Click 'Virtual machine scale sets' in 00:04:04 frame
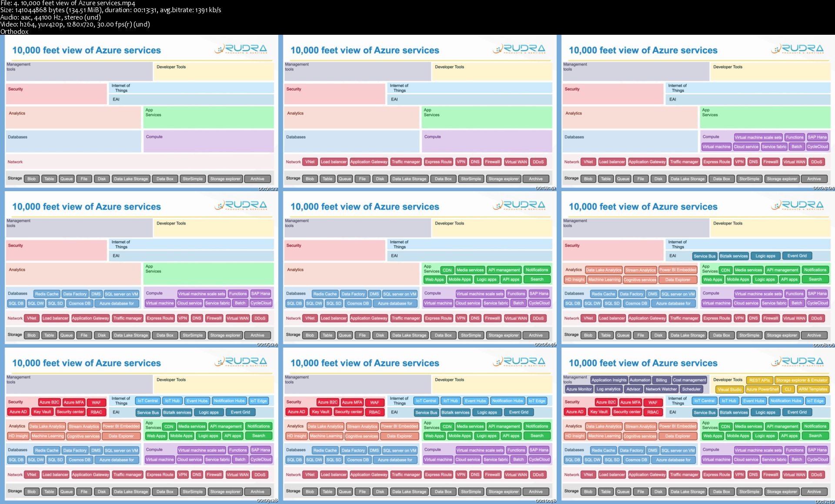Image resolution: width=835 pixels, height=504 pixels. pos(758,137)
